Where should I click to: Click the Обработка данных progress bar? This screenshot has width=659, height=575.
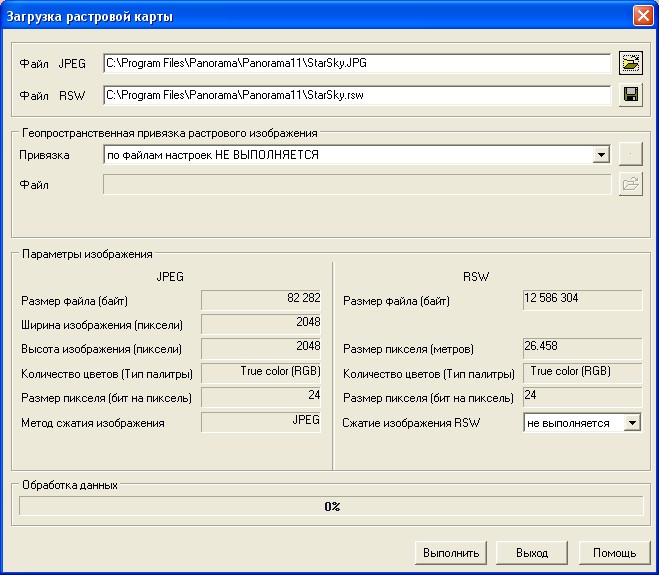coord(332,506)
